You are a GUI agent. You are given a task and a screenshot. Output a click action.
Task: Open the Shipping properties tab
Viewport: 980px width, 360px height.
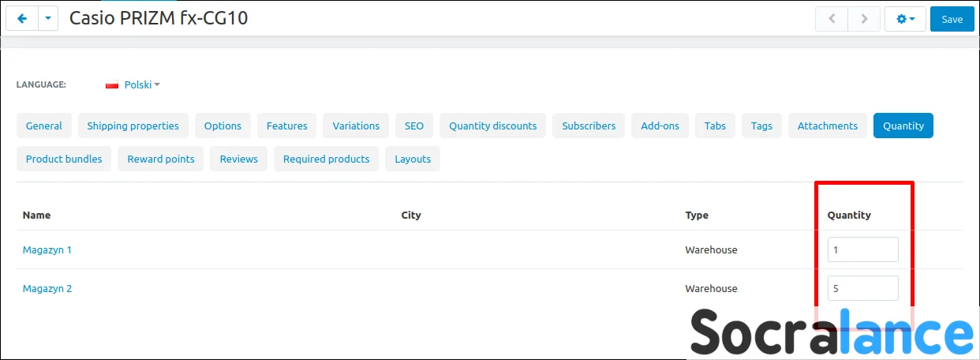click(x=133, y=126)
